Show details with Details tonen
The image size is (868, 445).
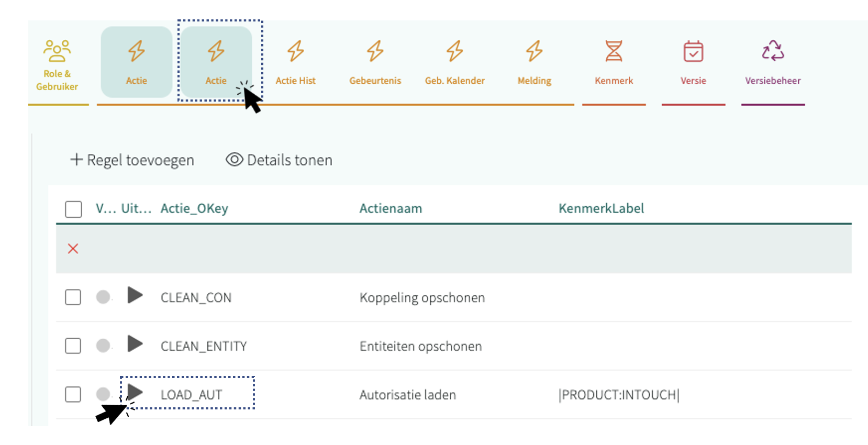pos(279,160)
